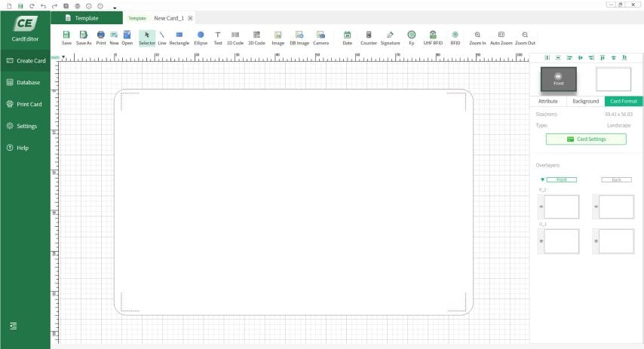Click the Front overlayers button

562,180
